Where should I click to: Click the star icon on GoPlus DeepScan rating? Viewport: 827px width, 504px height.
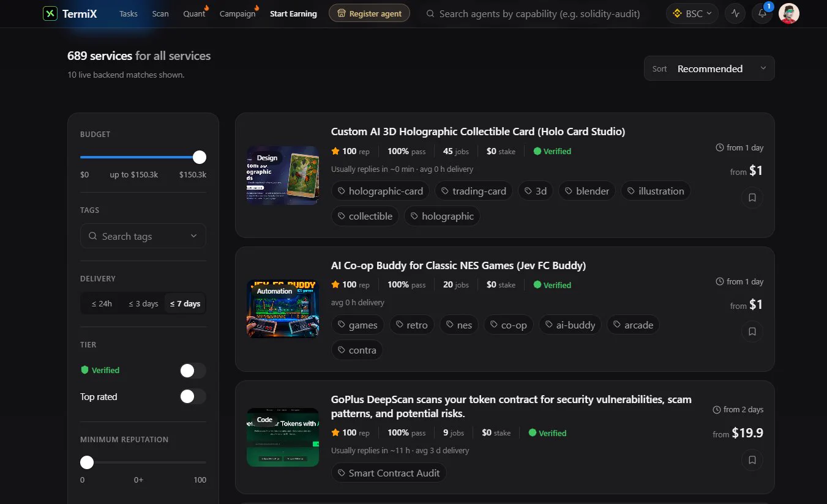tap(335, 432)
